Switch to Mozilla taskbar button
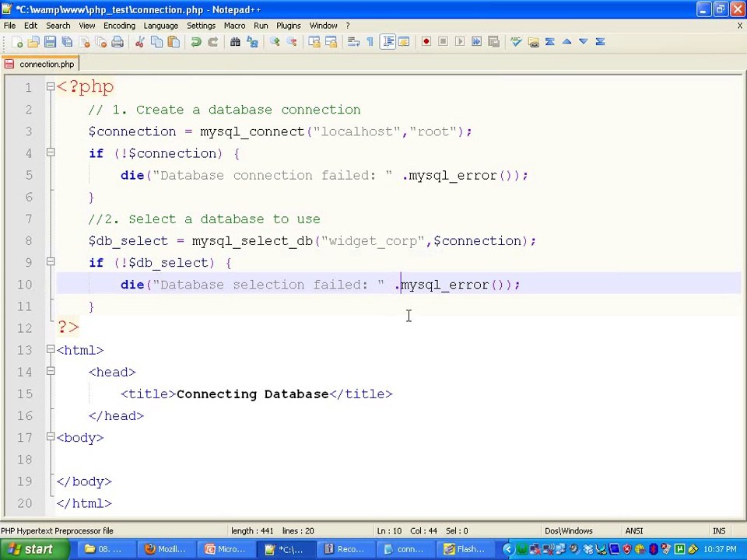This screenshot has width=747, height=560. [166, 550]
